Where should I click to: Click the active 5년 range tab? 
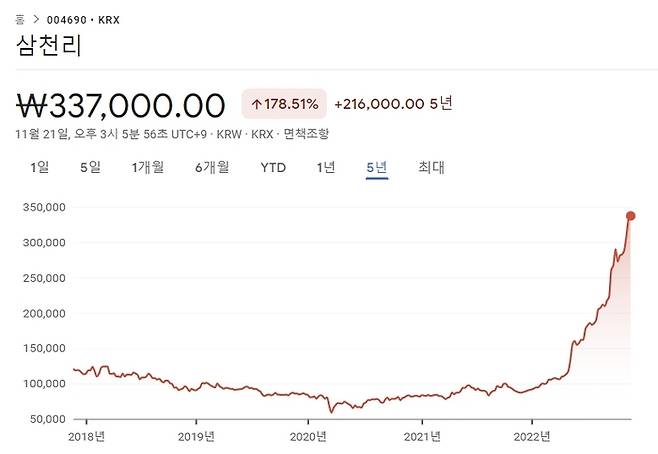pyautogui.click(x=376, y=167)
